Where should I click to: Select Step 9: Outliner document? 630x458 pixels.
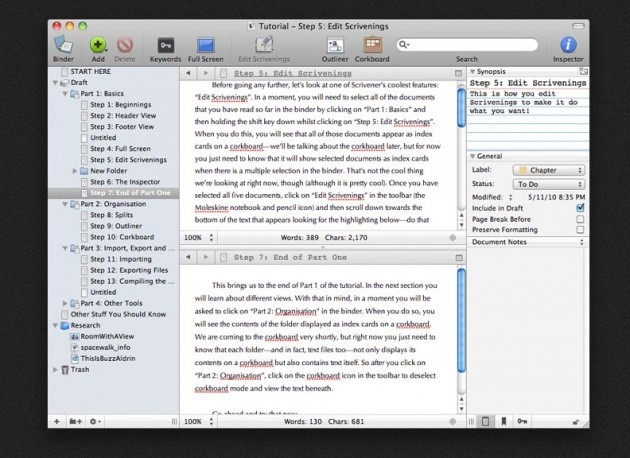coord(116,226)
